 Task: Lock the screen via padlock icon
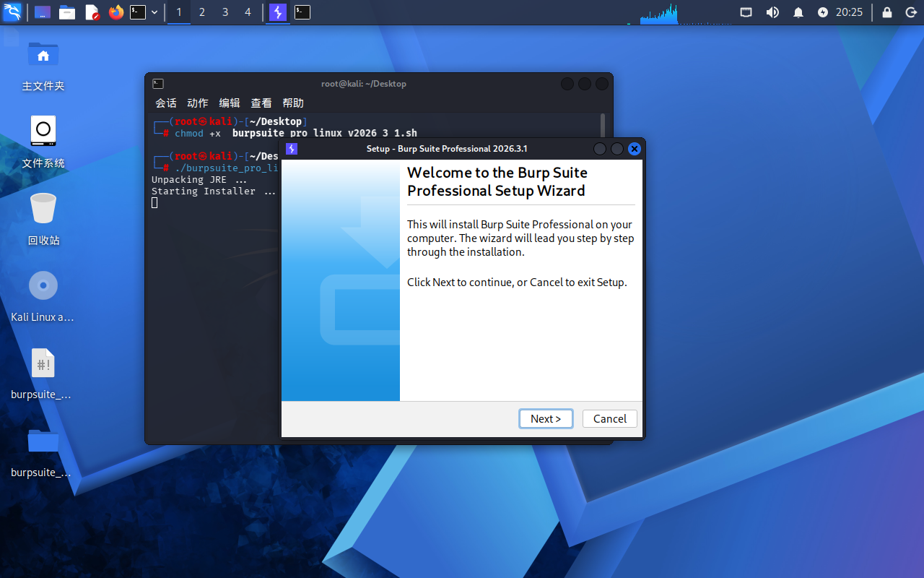(x=887, y=12)
